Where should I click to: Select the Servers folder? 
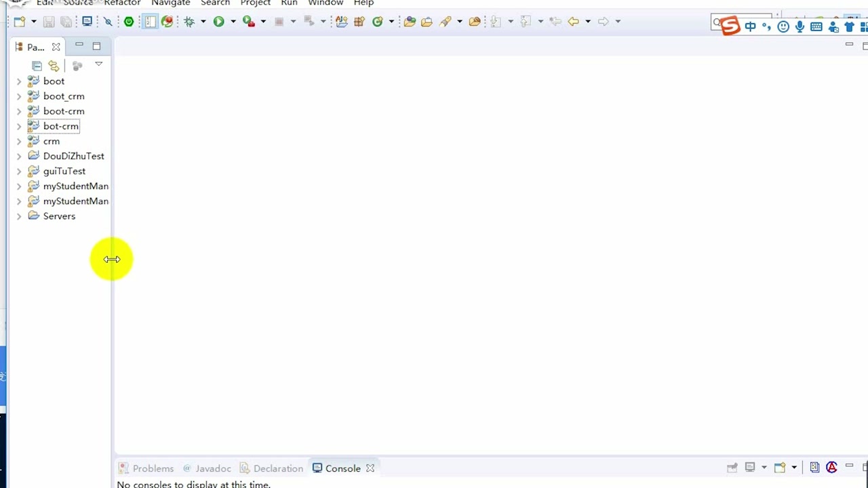(x=59, y=216)
